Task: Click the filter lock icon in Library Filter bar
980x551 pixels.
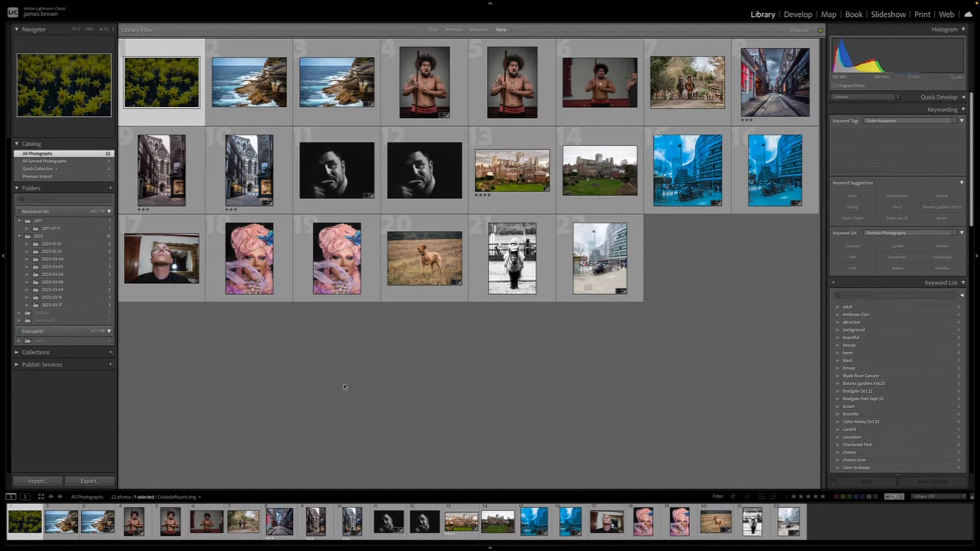Action: pos(820,30)
